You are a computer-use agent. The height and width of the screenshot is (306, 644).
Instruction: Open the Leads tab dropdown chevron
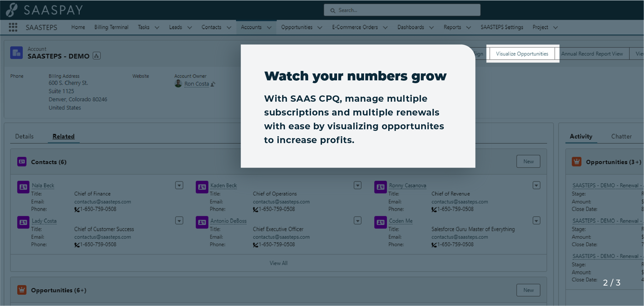[x=190, y=28]
